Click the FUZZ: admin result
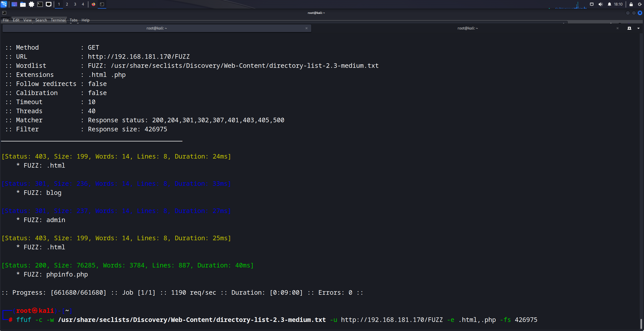 tap(41, 220)
